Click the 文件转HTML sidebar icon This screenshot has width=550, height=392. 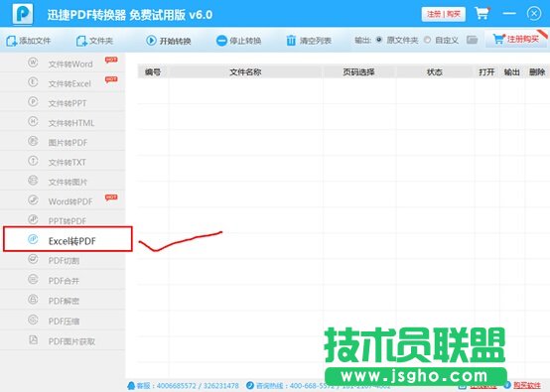33,121
